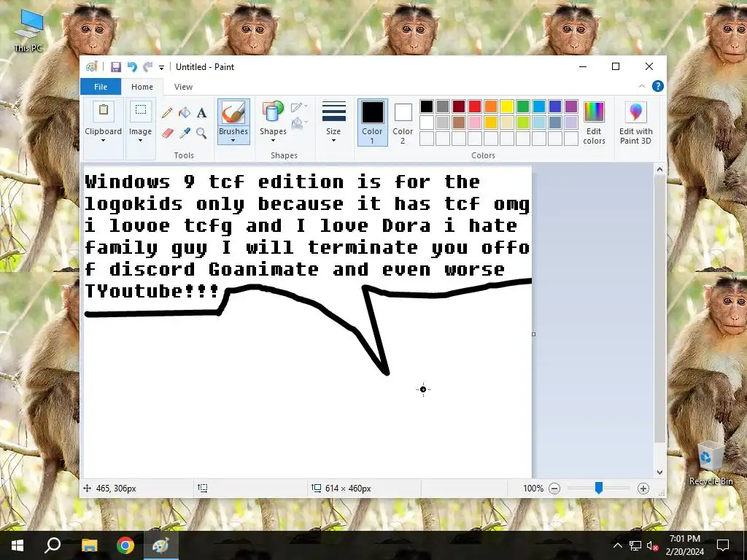
Task: Open the Size line thickness dropdown
Action: (333, 122)
